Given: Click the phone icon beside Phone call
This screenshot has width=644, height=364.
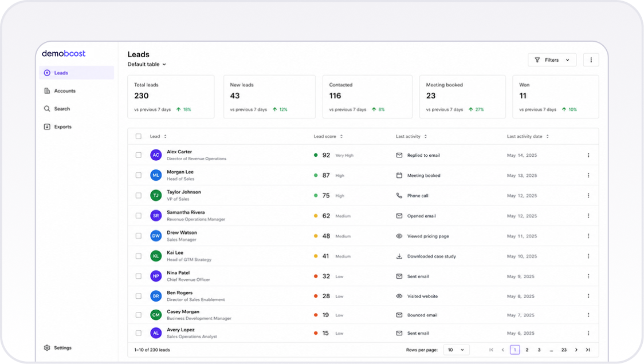Looking at the screenshot, I should [399, 196].
